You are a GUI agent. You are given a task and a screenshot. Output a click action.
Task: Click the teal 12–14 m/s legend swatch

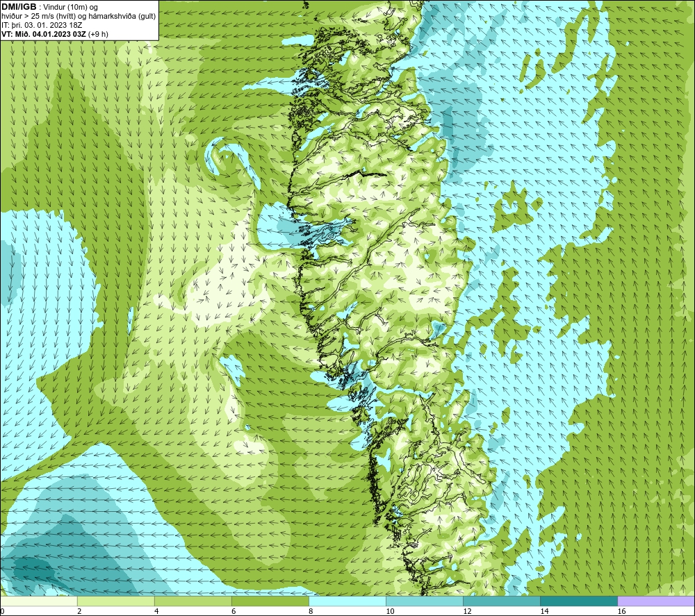501,601
